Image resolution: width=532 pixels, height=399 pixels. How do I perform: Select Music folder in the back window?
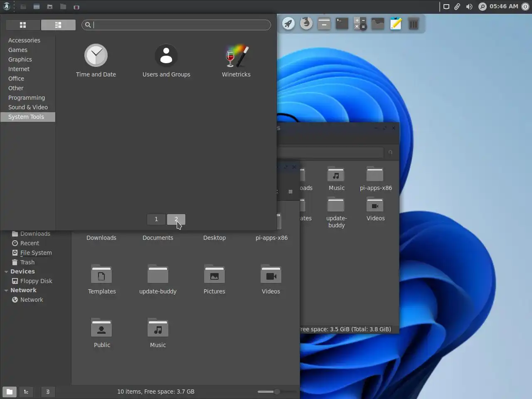(336, 179)
